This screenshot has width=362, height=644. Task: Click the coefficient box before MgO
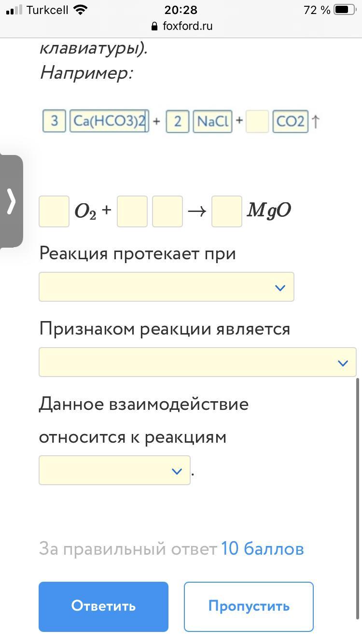(227, 211)
